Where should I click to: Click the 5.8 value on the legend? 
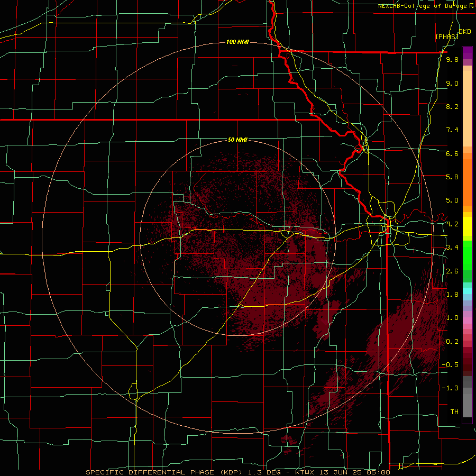[452, 177]
